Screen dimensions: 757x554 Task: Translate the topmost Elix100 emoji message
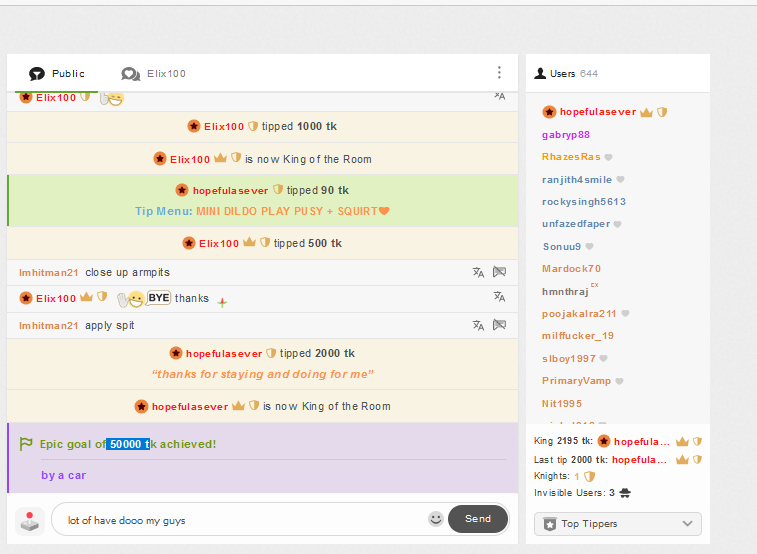(499, 96)
